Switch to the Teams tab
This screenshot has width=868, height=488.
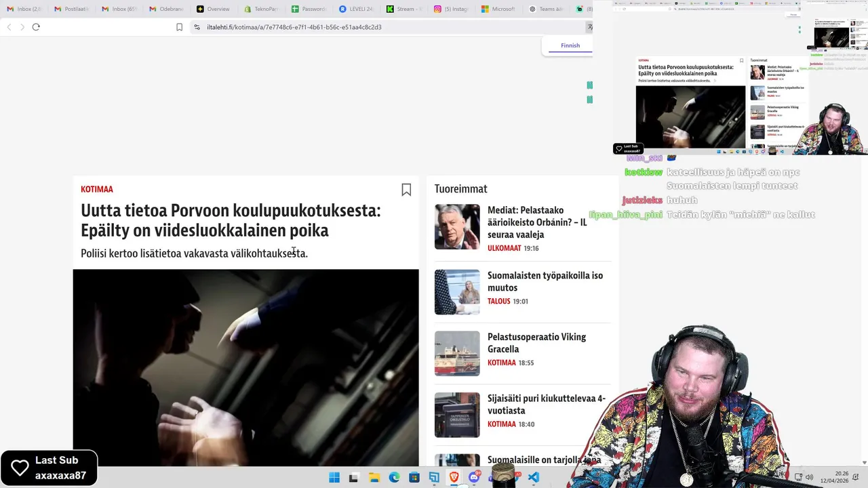point(547,9)
